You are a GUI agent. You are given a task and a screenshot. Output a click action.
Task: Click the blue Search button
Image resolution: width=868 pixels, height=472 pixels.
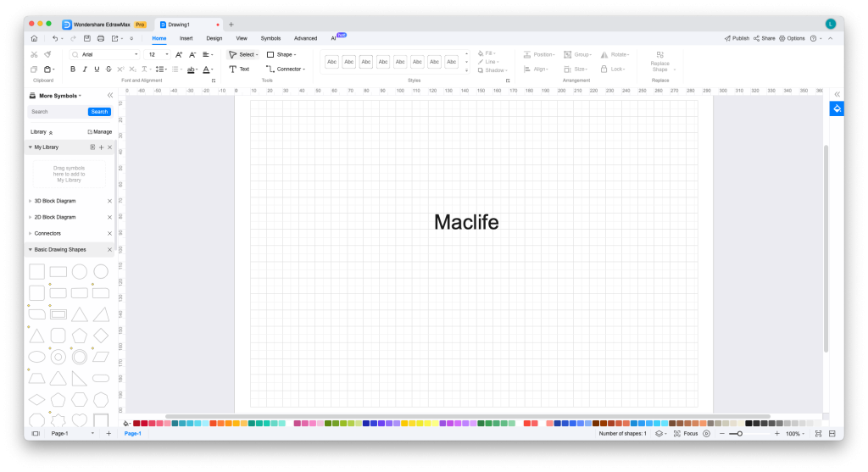[99, 112]
